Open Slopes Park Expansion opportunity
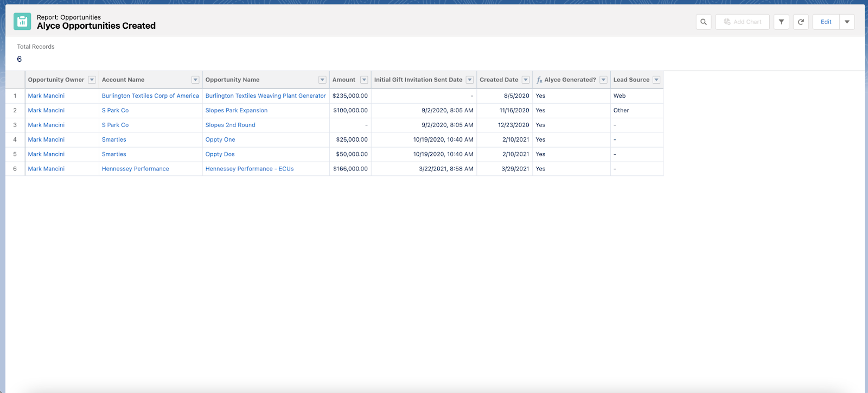Image resolution: width=868 pixels, height=393 pixels. pyautogui.click(x=237, y=110)
